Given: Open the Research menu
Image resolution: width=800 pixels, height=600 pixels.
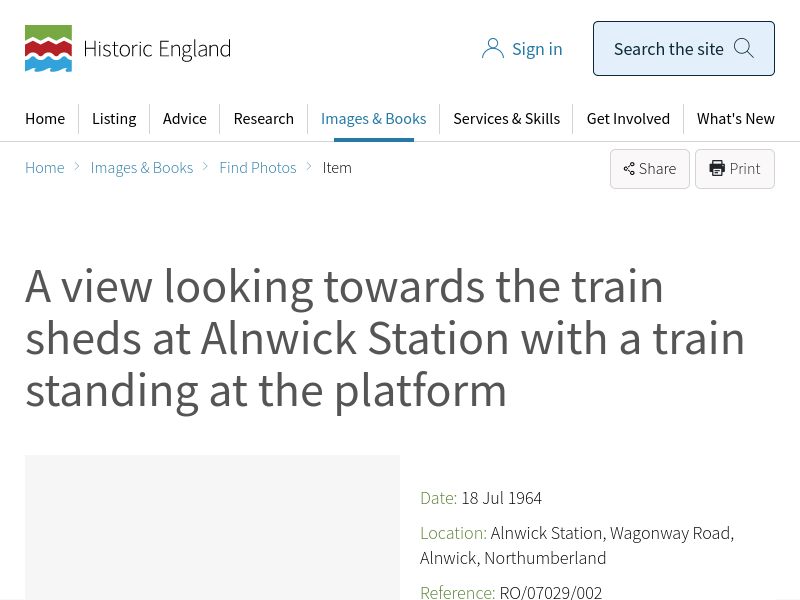Looking at the screenshot, I should pyautogui.click(x=264, y=118).
